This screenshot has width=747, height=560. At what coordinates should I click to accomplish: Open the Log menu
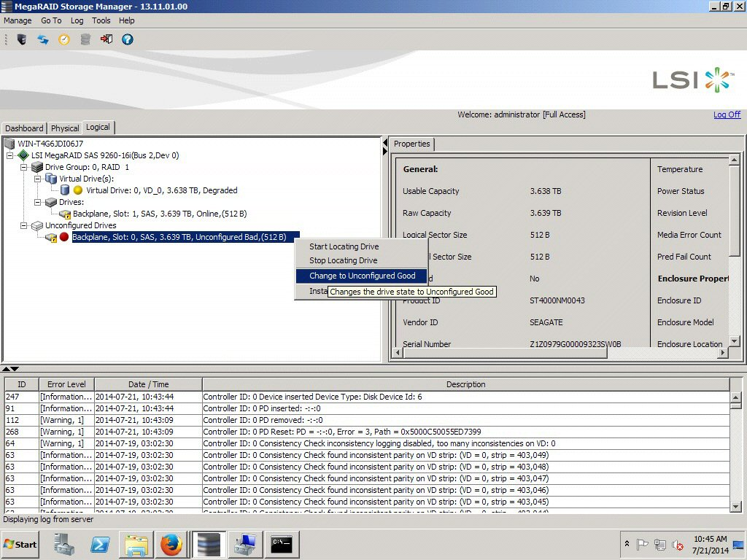pos(77,20)
